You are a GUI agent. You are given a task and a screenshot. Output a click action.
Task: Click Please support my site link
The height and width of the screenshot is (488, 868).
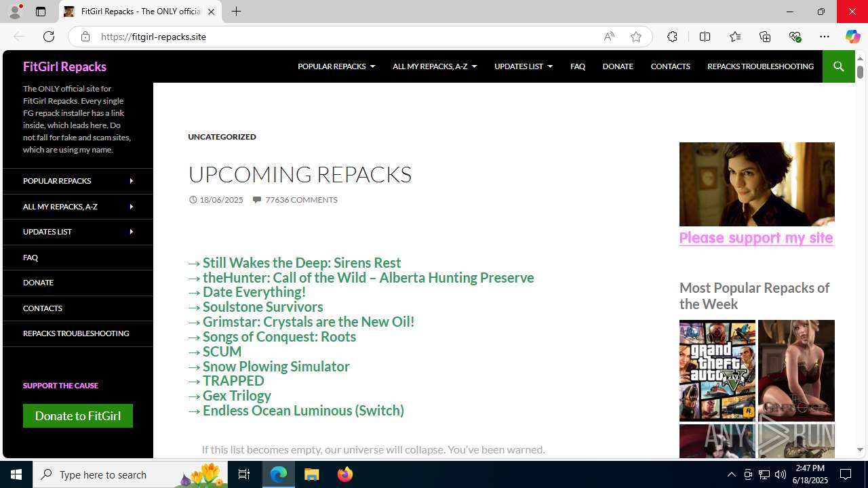click(x=756, y=238)
